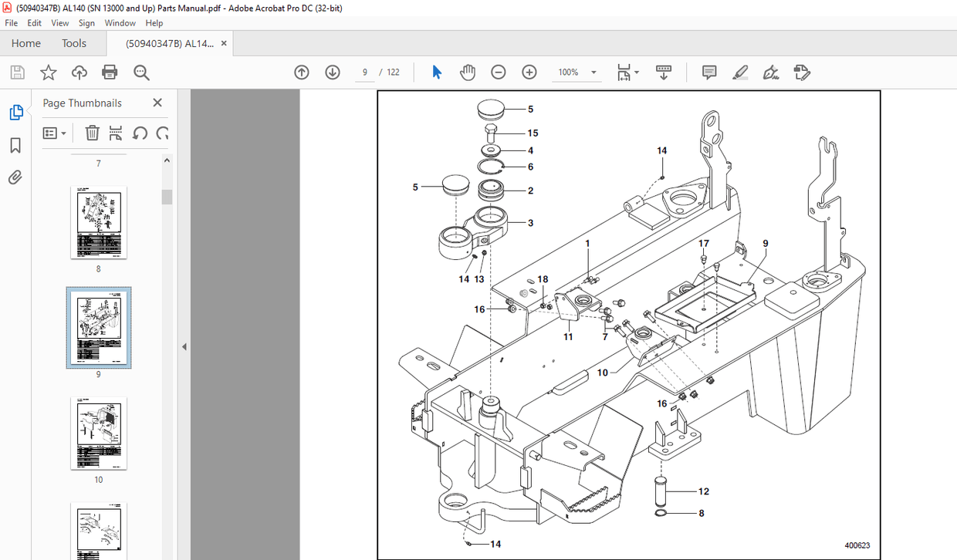The width and height of the screenshot is (957, 560).
Task: Select page thumbnail 10
Action: pyautogui.click(x=98, y=433)
